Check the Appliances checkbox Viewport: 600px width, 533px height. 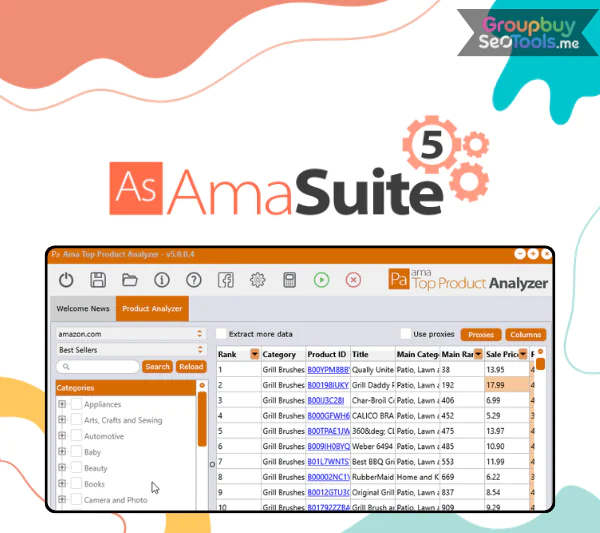point(77,404)
